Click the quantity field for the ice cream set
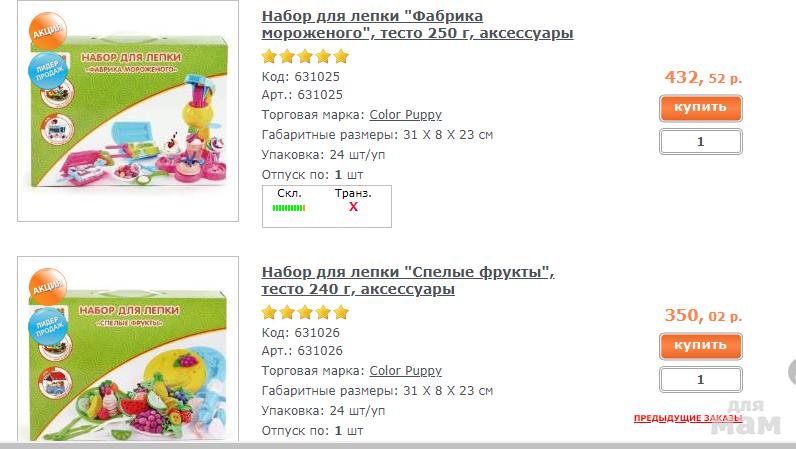This screenshot has width=796, height=449. 701,142
